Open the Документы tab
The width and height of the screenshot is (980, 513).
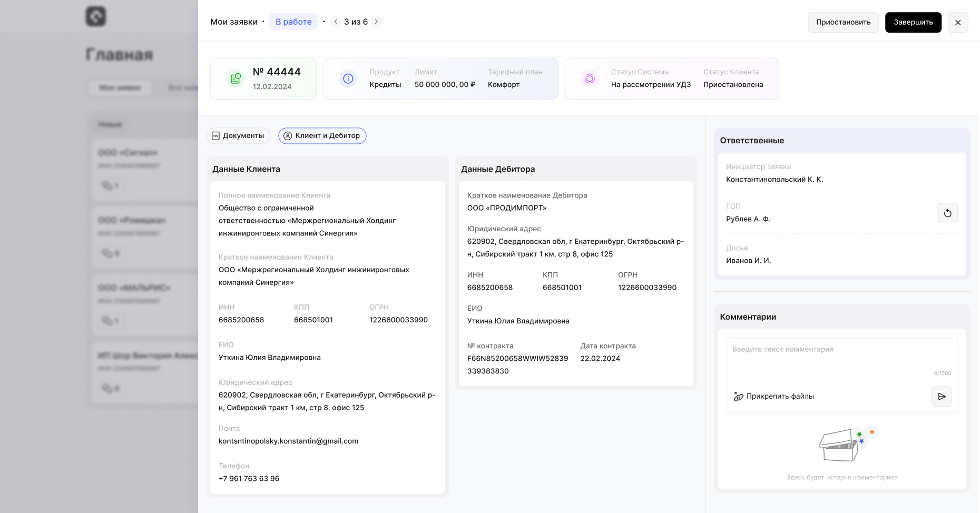click(238, 136)
